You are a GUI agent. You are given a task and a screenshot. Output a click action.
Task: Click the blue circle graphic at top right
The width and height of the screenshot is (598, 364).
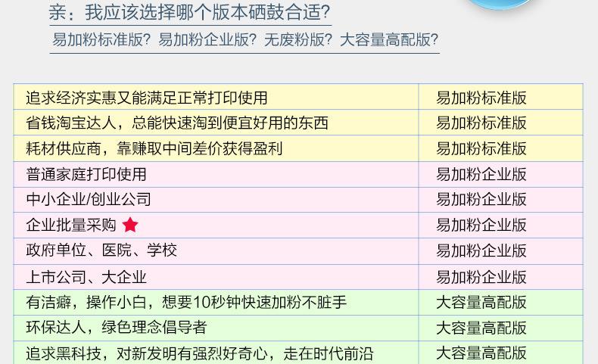click(x=500, y=5)
